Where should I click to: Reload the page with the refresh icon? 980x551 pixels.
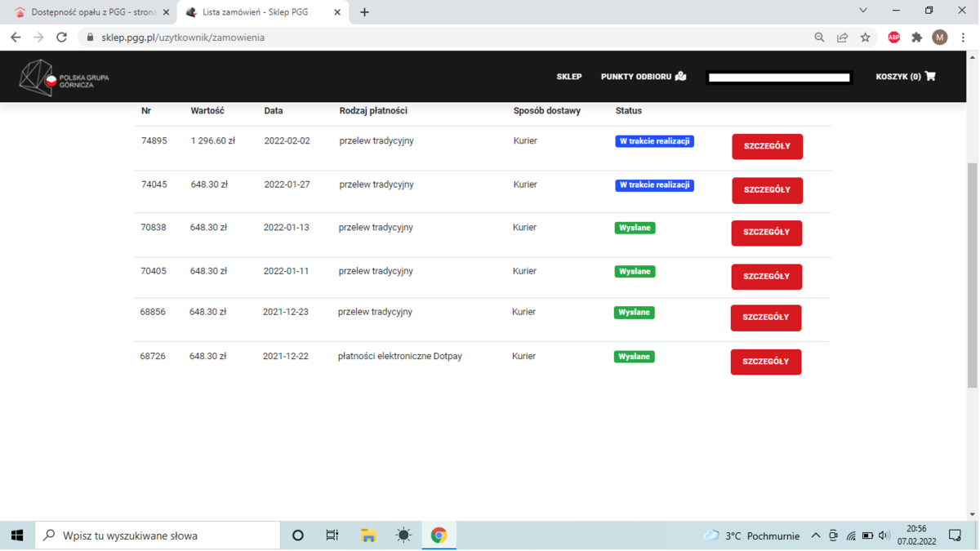61,38
